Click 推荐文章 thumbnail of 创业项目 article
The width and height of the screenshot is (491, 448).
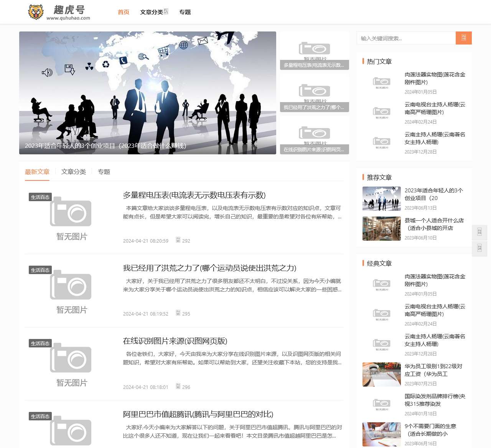pyautogui.click(x=382, y=199)
